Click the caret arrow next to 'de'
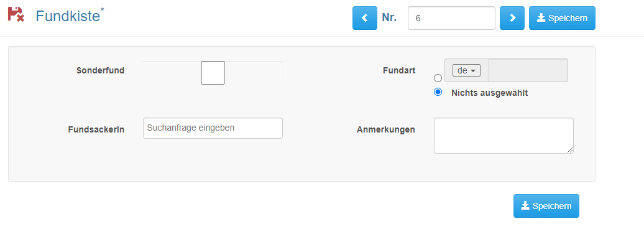This screenshot has height=247, width=644. point(473,71)
